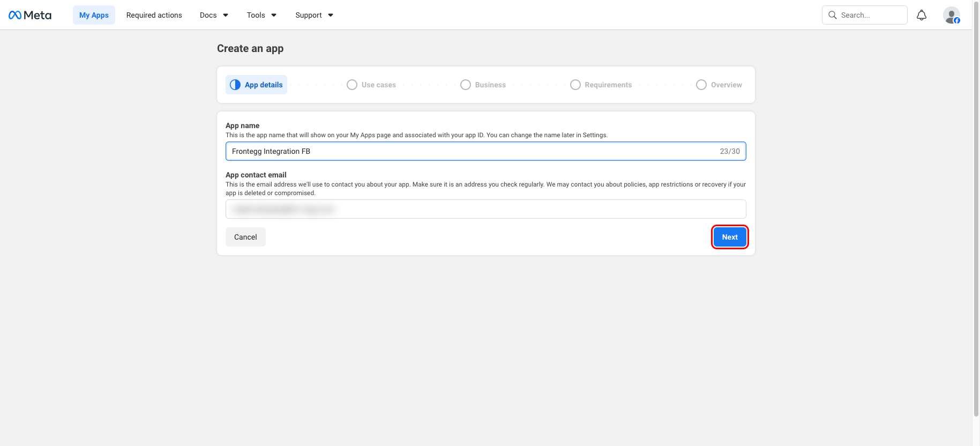
Task: Click the page vertical scrollbar
Action: (976, 209)
